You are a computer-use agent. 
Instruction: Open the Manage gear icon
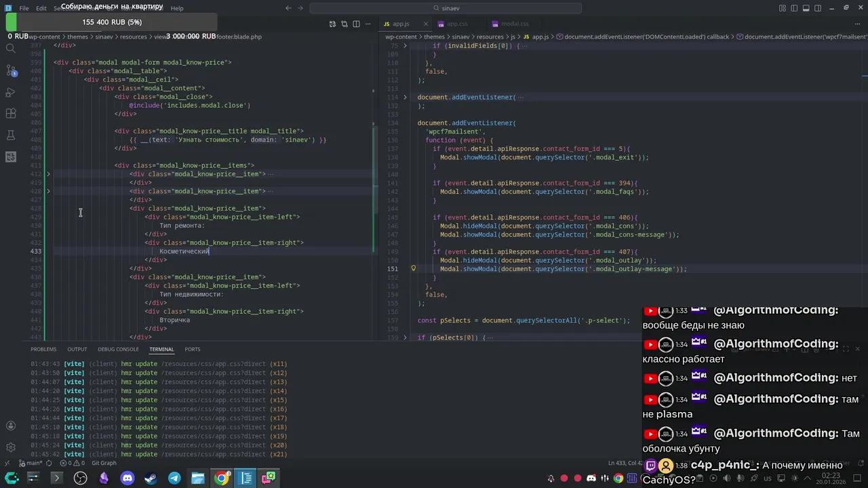10,447
